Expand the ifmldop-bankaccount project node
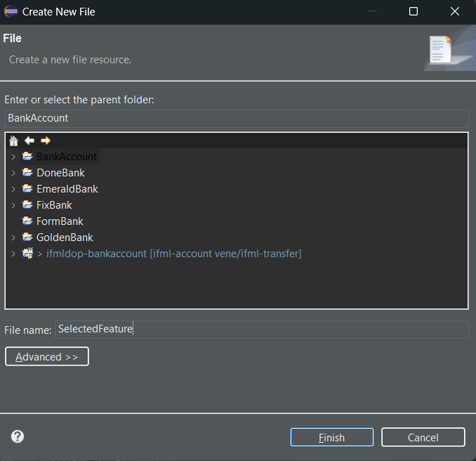Image resolution: width=476 pixels, height=461 pixels. (13, 254)
